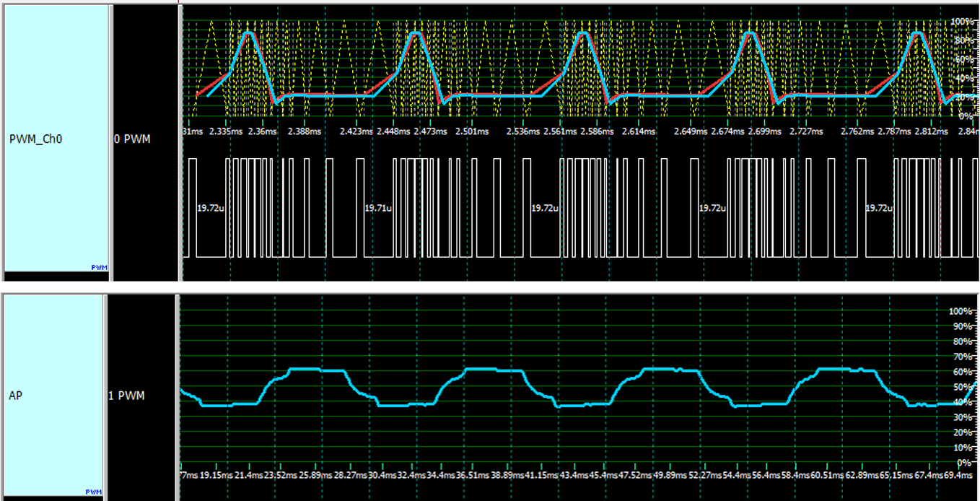The image size is (980, 501).
Task: Click the 100% scale label in AP plot
Action: pyautogui.click(x=961, y=311)
